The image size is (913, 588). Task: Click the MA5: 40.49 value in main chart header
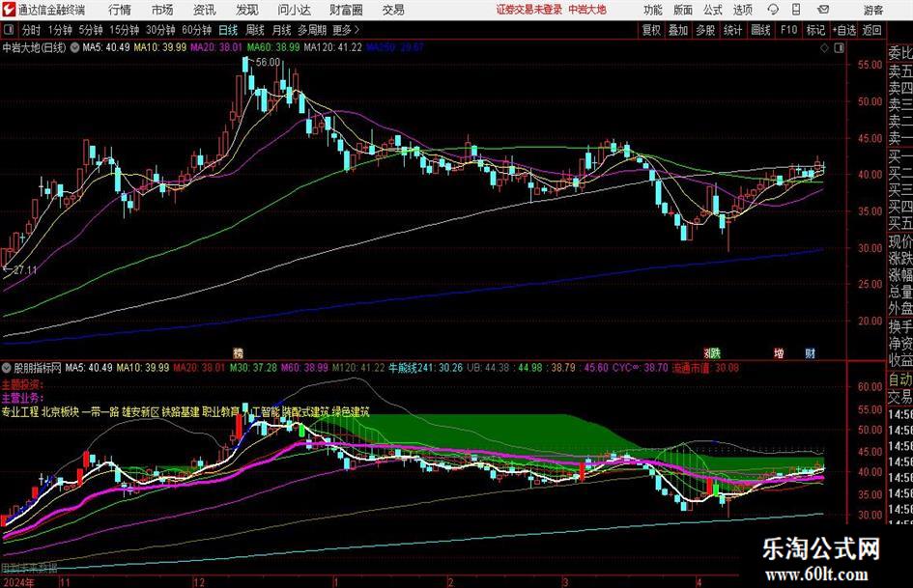click(106, 47)
